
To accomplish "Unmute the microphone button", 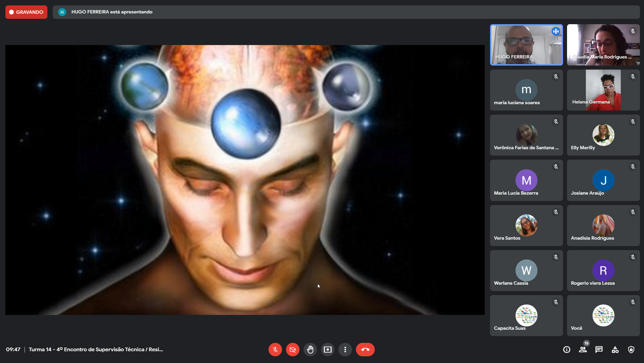I will (275, 350).
